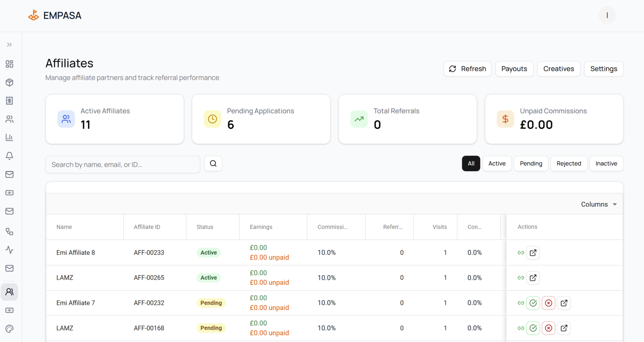Sort by Visits column header
644x342 pixels.
pos(435,227)
